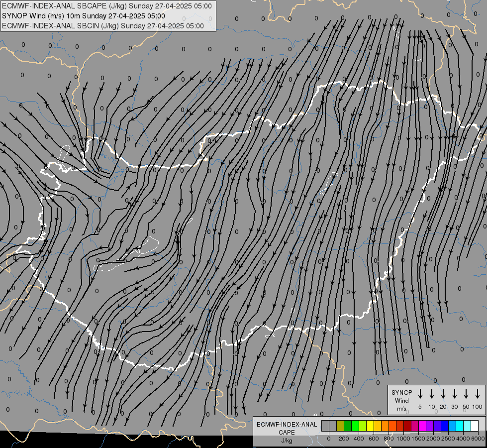Click the 800 tick label on color scale
Viewport: 487px width, 448px height.
tap(389, 439)
